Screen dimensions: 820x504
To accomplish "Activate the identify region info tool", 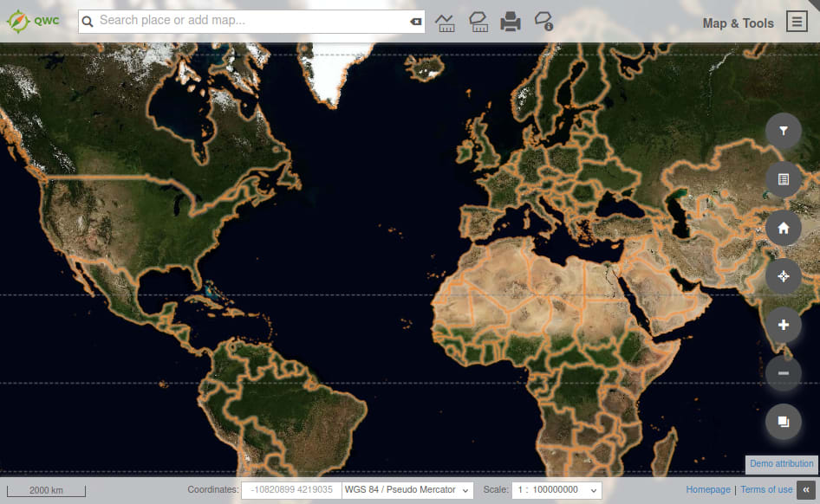I will click(x=544, y=22).
